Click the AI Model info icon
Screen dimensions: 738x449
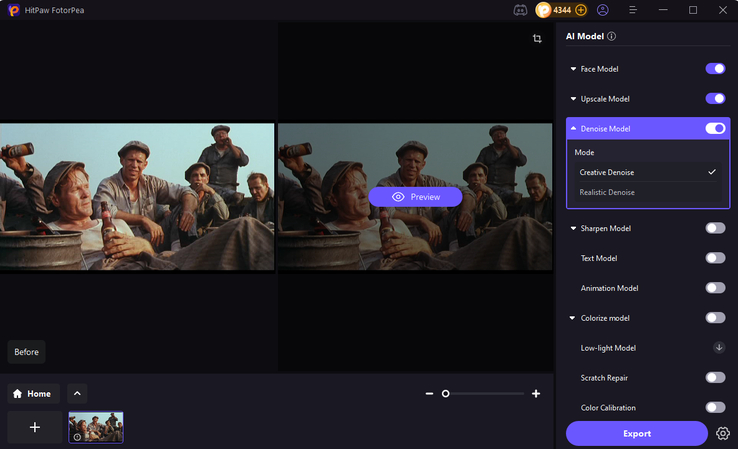[x=611, y=36]
